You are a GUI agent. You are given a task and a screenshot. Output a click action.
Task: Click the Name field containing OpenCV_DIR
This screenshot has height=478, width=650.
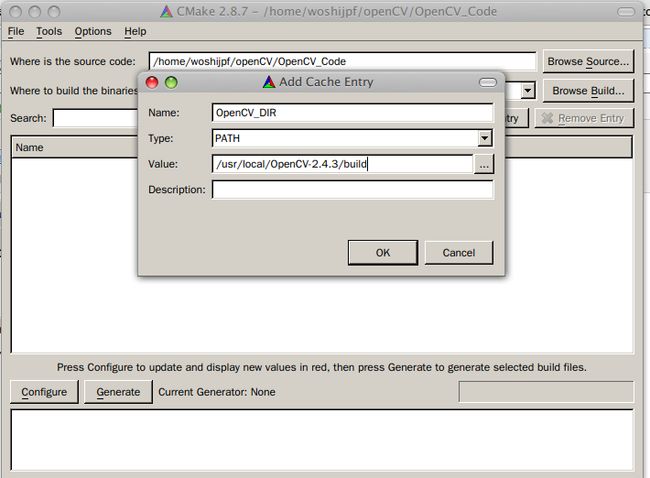point(352,113)
